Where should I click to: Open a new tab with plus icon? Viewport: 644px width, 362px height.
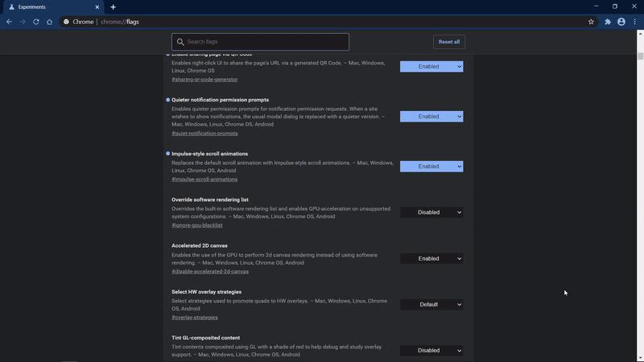(113, 6)
